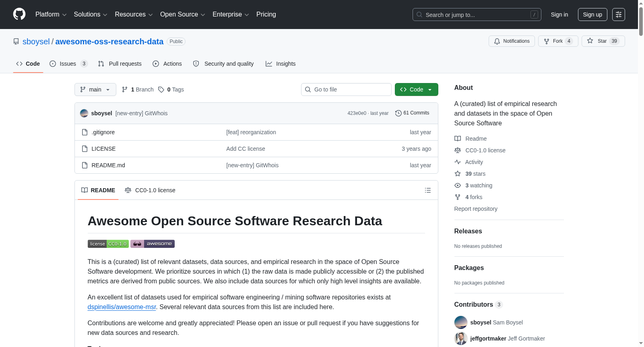Focus the Search or jump to field

tap(477, 15)
